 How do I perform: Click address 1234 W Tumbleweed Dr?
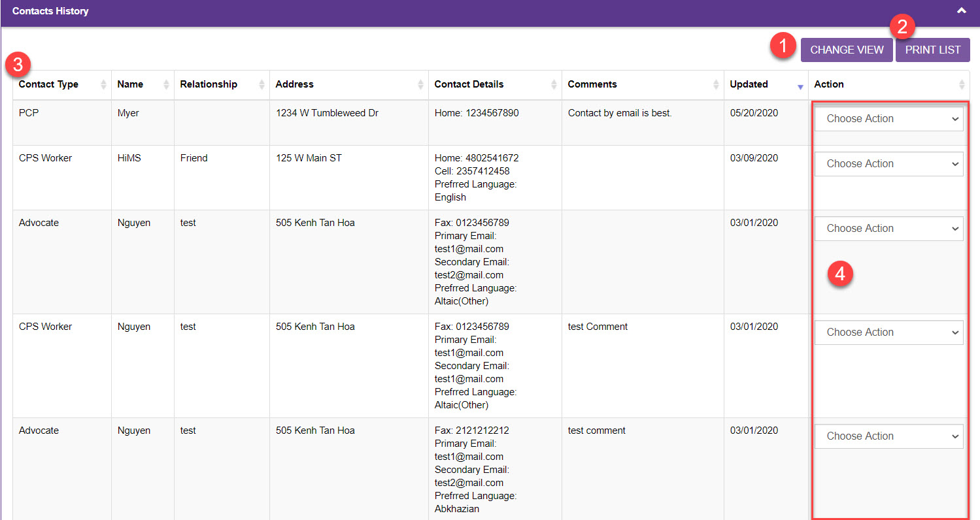click(327, 113)
